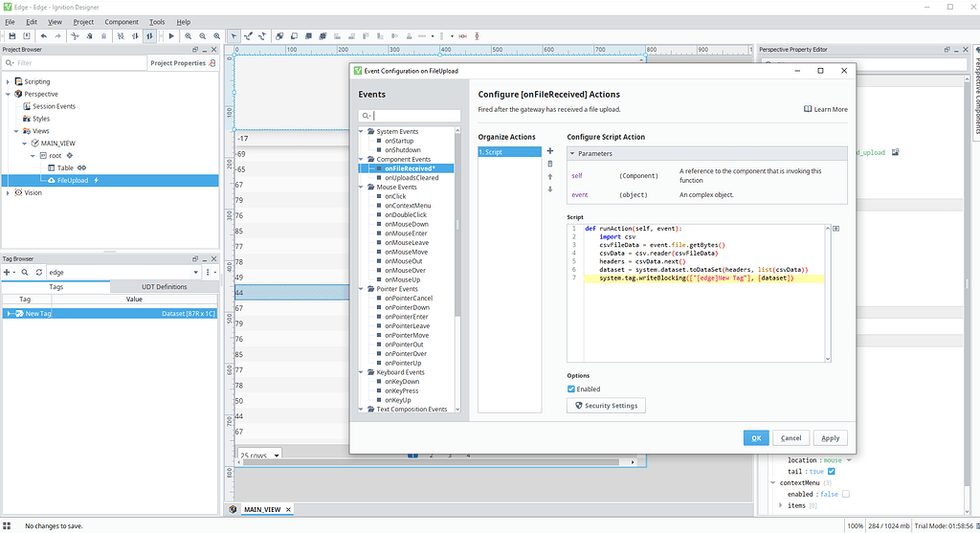Image resolution: width=980 pixels, height=533 pixels.
Task: Click the Security Settings button
Action: click(x=606, y=406)
